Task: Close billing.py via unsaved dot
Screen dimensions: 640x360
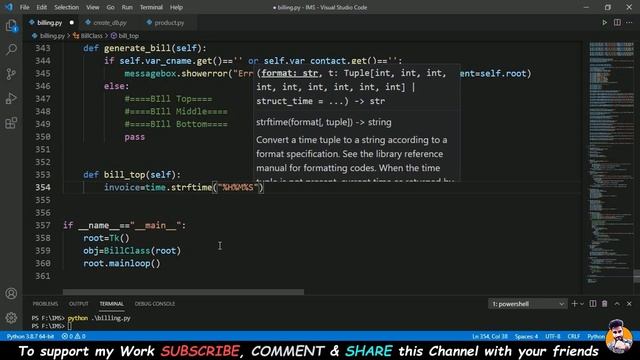Action: 71,23
